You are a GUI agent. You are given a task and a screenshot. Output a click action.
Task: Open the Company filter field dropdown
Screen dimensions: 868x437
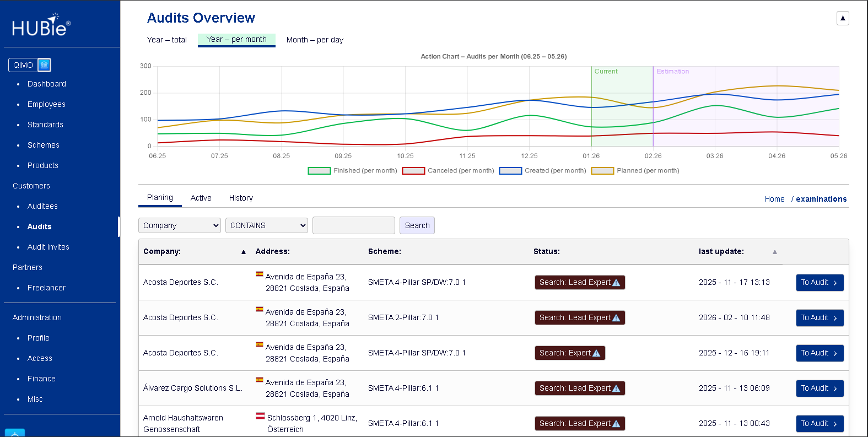[x=179, y=225]
